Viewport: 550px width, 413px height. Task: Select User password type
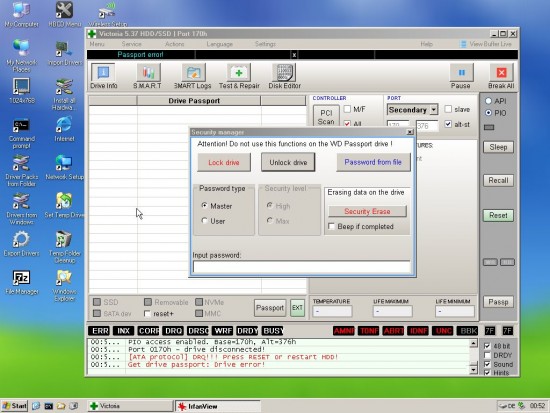point(204,221)
